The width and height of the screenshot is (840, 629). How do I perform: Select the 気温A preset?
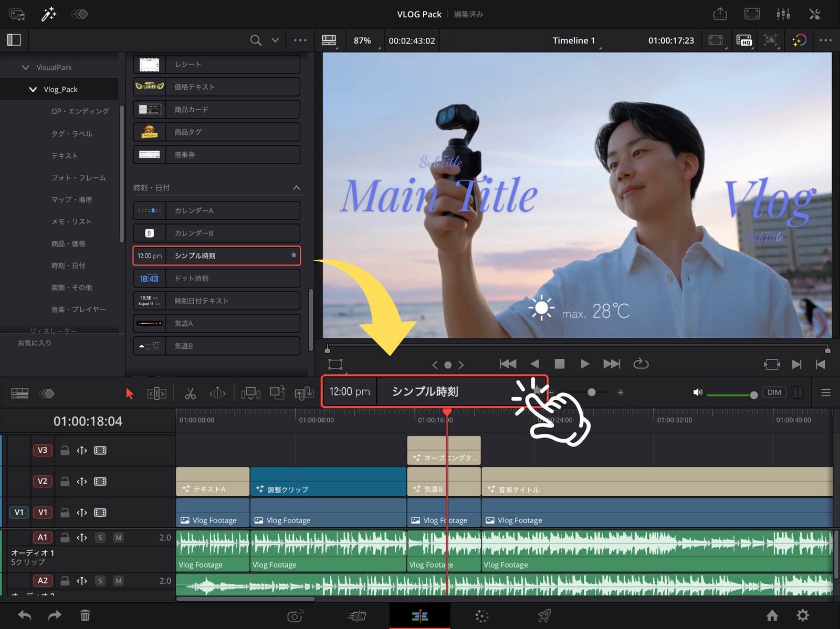(216, 323)
